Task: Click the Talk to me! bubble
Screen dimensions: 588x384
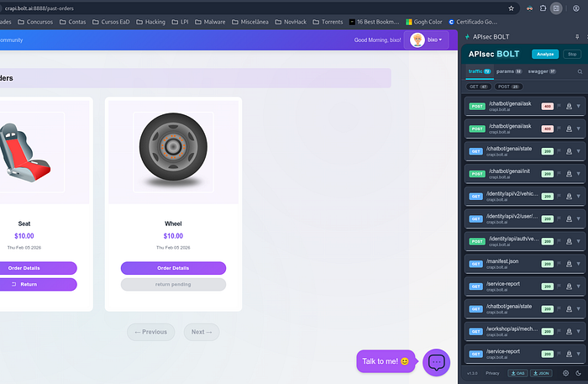Action: 386,361
